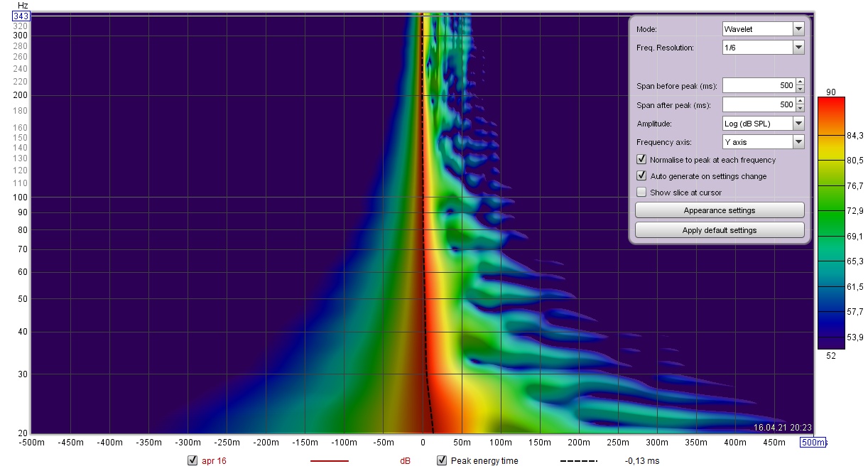This screenshot has width=868, height=471.
Task: Open the Frequency axis dropdown showing Y axis
Action: coord(763,142)
